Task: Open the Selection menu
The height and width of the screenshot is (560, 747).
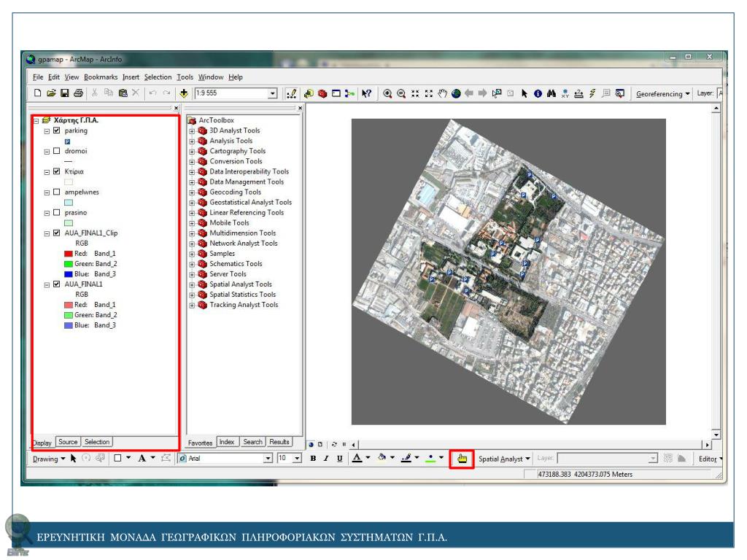Action: (158, 77)
